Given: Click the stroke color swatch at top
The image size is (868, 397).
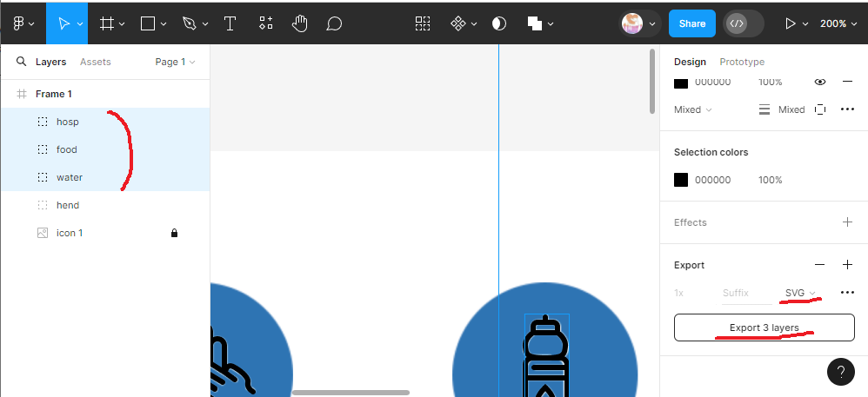Looking at the screenshot, I should [x=681, y=83].
